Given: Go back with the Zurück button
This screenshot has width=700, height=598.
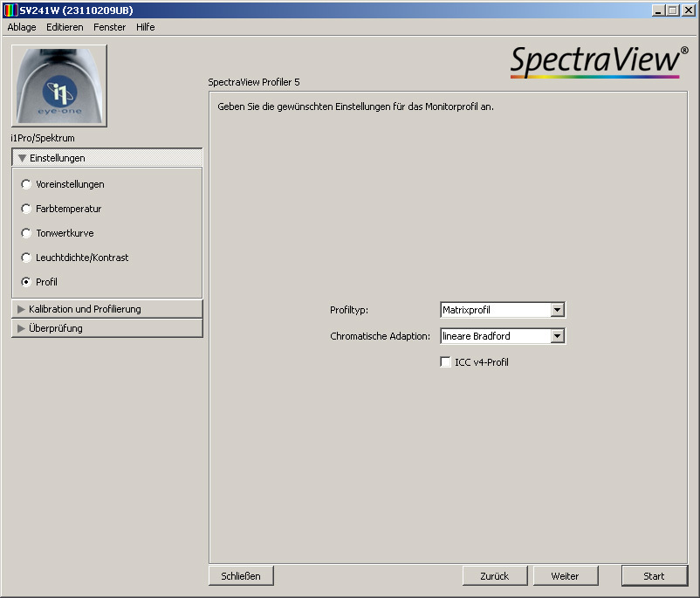Looking at the screenshot, I should click(495, 576).
